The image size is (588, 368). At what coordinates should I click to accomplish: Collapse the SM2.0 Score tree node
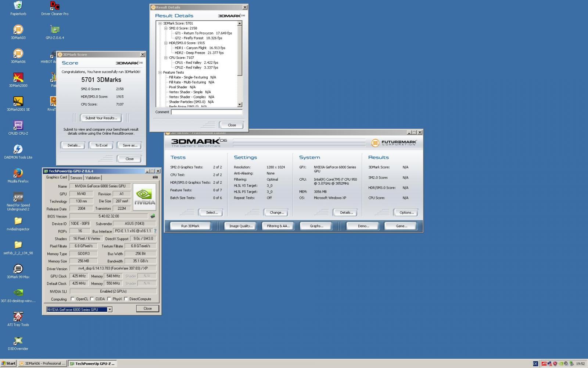pyautogui.click(x=166, y=28)
